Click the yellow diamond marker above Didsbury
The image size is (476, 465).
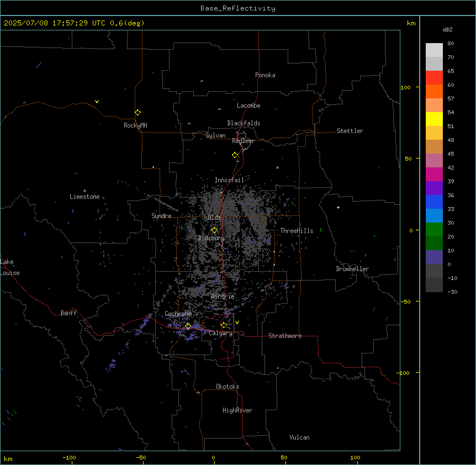click(x=214, y=230)
